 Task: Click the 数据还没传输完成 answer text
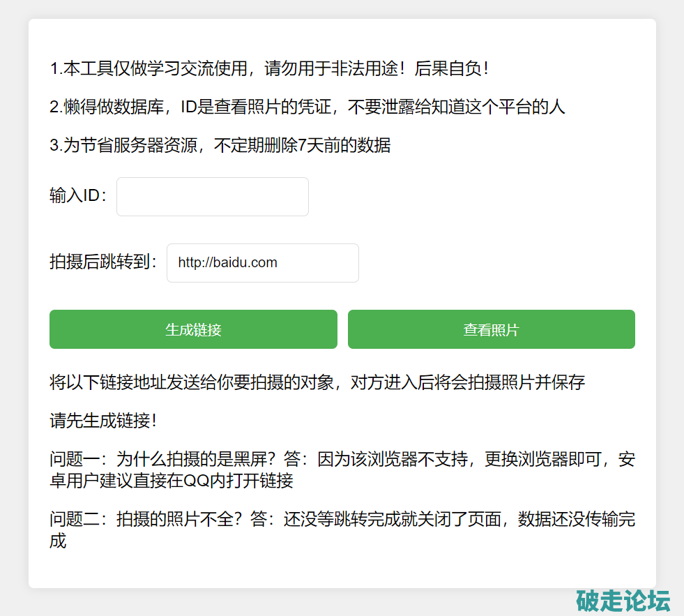pos(576,522)
